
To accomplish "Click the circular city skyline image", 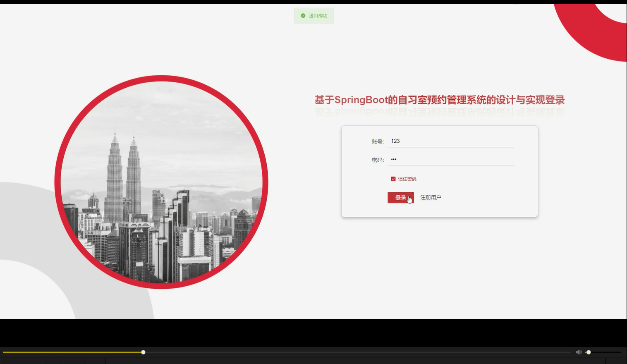I will 161,182.
